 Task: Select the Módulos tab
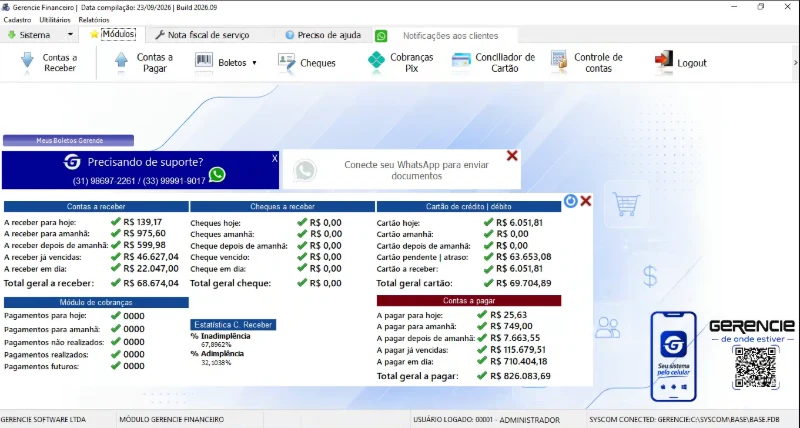(x=113, y=34)
